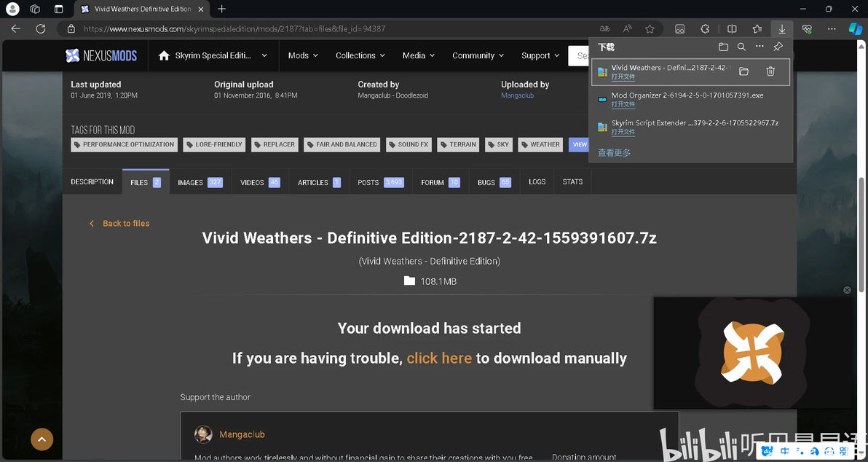This screenshot has width=868, height=462.
Task: Toggle the downloads toolbar button
Action: [781, 29]
